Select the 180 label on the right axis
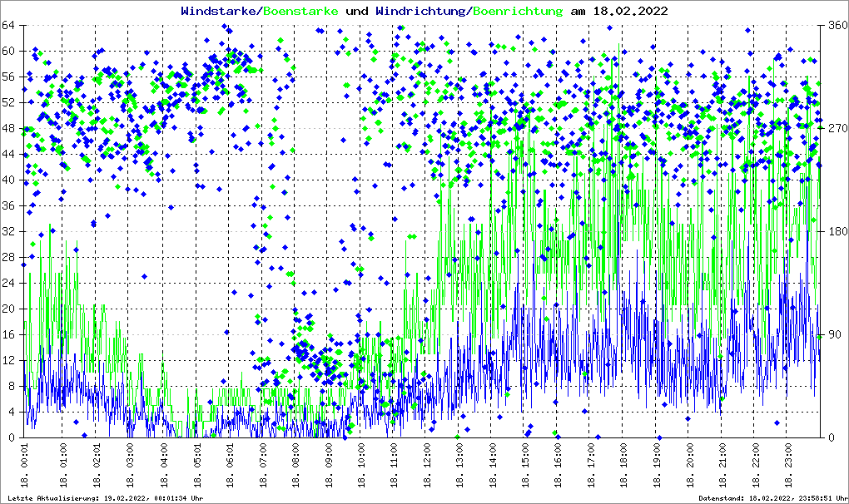This screenshot has width=849, height=504. pyautogui.click(x=836, y=231)
